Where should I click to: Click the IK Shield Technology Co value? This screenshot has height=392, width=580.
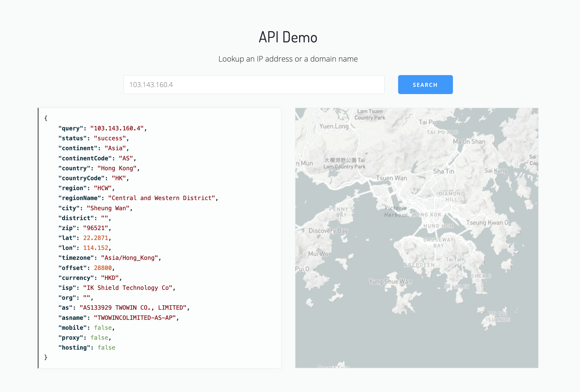point(128,288)
